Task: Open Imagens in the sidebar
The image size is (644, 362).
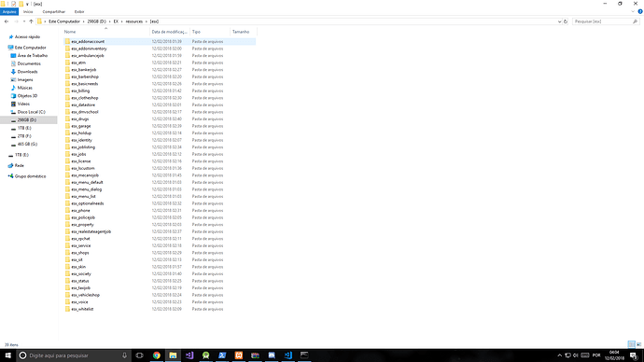Action: (24, 79)
